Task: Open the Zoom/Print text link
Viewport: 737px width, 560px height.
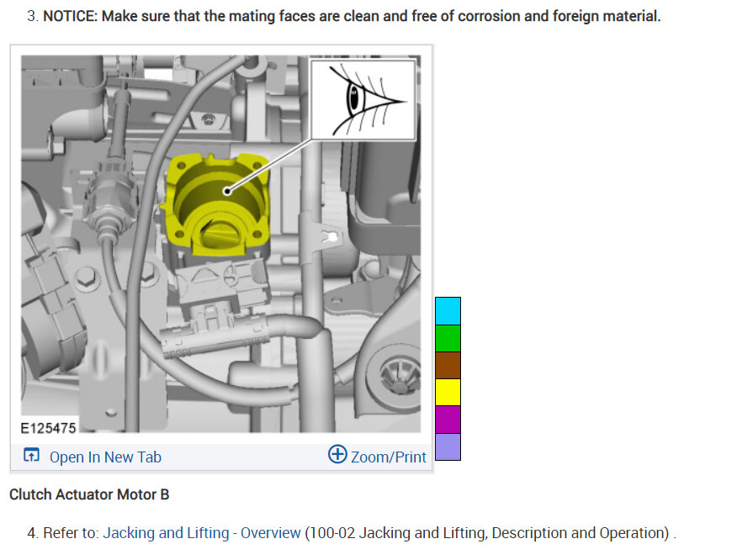Action: pos(388,457)
